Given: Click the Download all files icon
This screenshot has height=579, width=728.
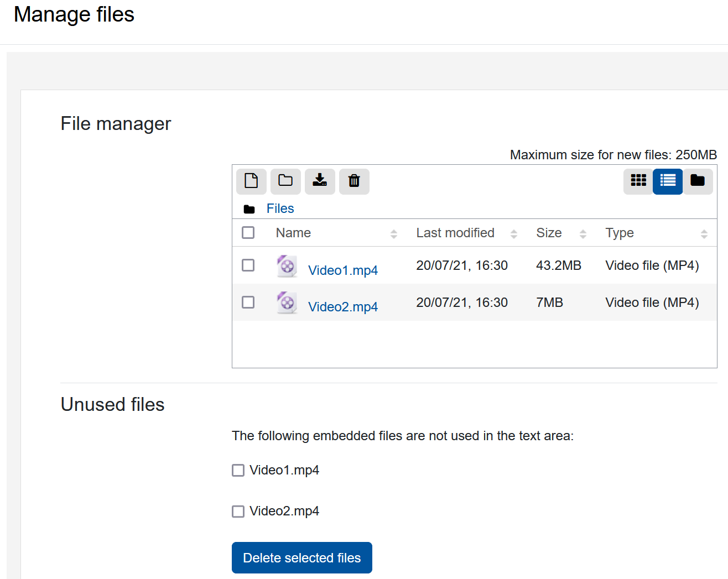Looking at the screenshot, I should pyautogui.click(x=320, y=181).
